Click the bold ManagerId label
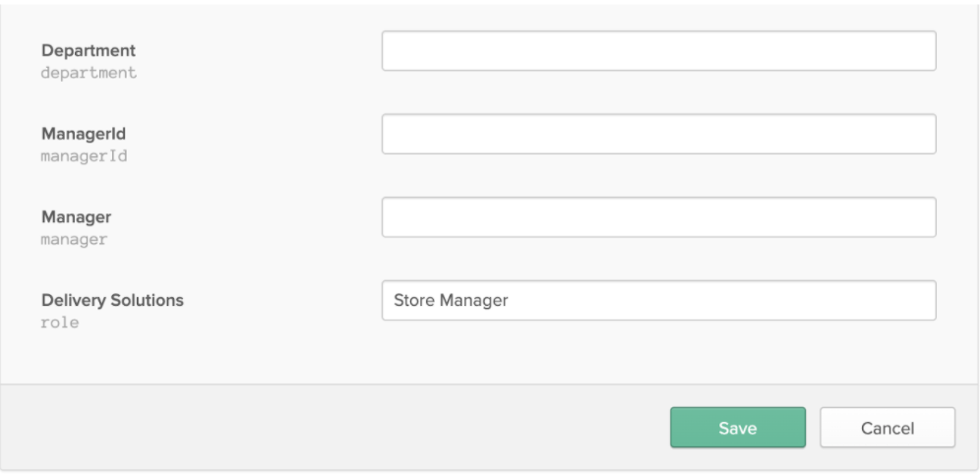980x474 pixels. click(83, 134)
